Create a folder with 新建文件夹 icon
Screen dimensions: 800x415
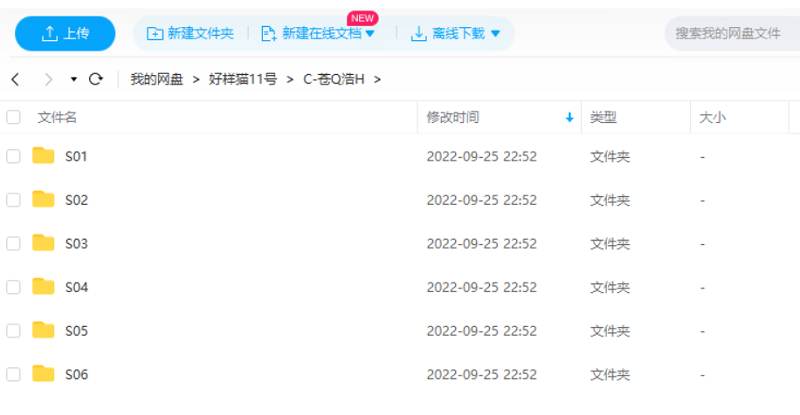pyautogui.click(x=155, y=34)
